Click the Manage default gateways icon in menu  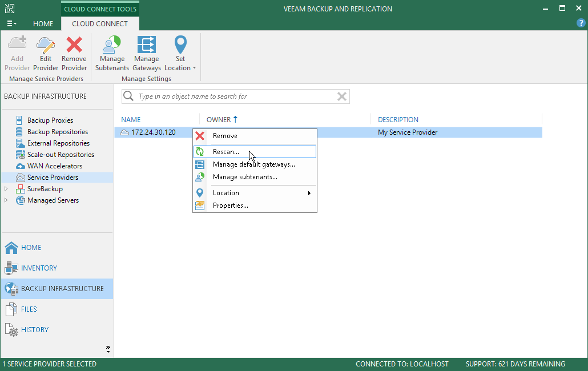pyautogui.click(x=200, y=164)
